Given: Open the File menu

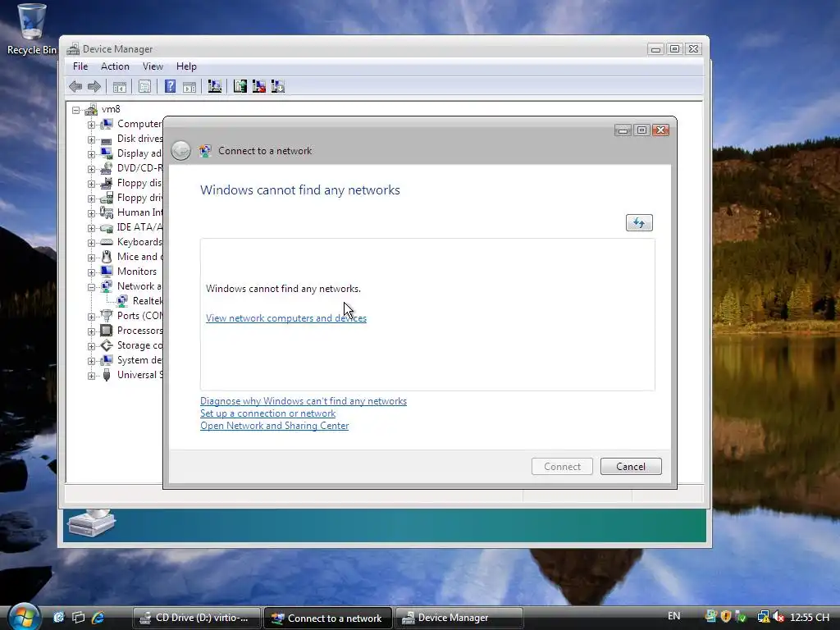Looking at the screenshot, I should (80, 66).
